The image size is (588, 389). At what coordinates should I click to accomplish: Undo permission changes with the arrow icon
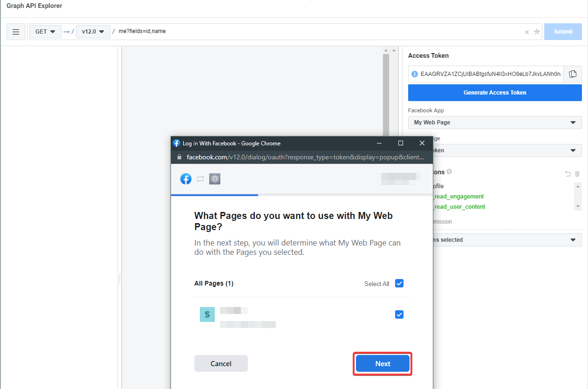567,174
